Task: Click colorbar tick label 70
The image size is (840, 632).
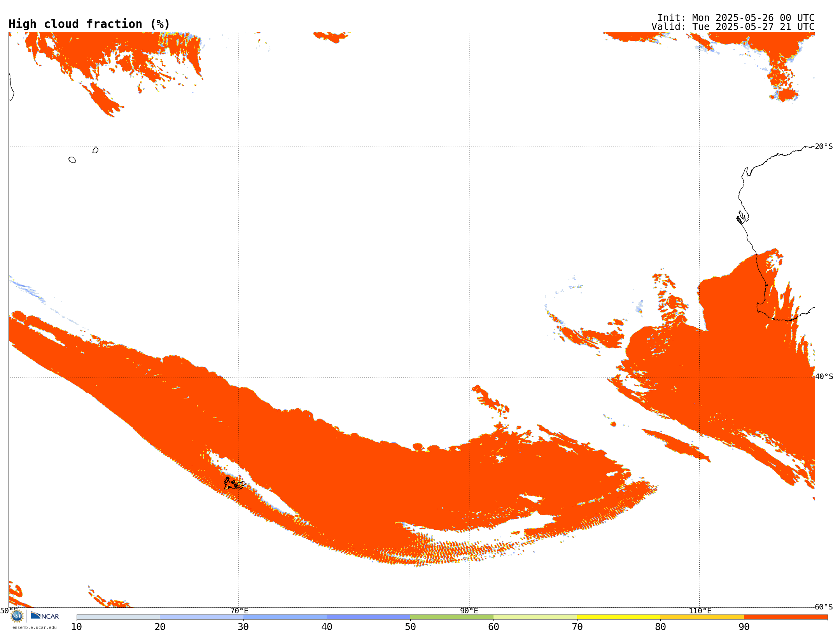Action: [577, 627]
